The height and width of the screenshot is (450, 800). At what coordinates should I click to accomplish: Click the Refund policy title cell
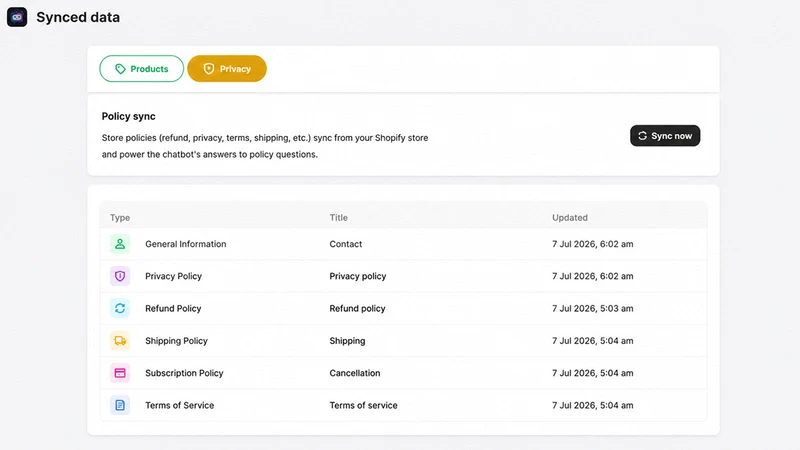[357, 308]
